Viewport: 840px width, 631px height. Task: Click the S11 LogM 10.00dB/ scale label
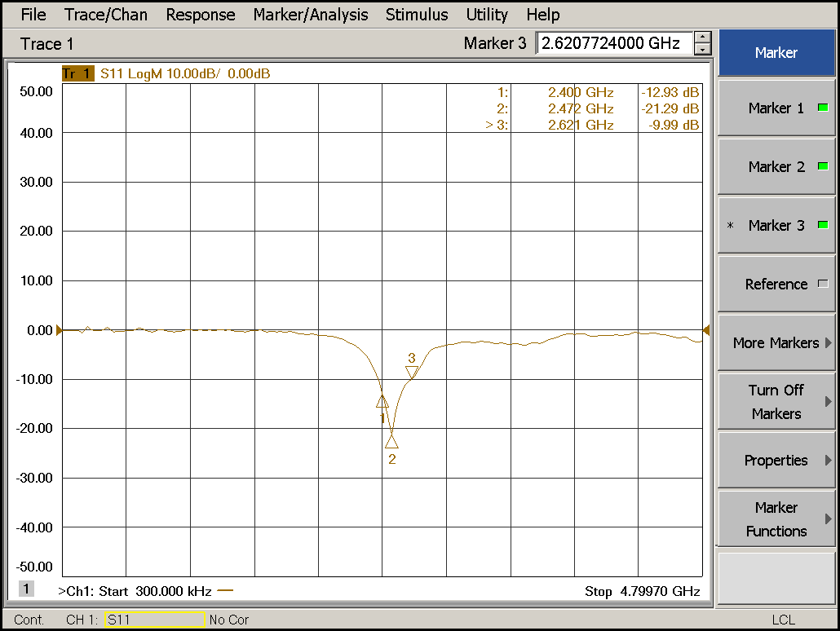coord(160,73)
